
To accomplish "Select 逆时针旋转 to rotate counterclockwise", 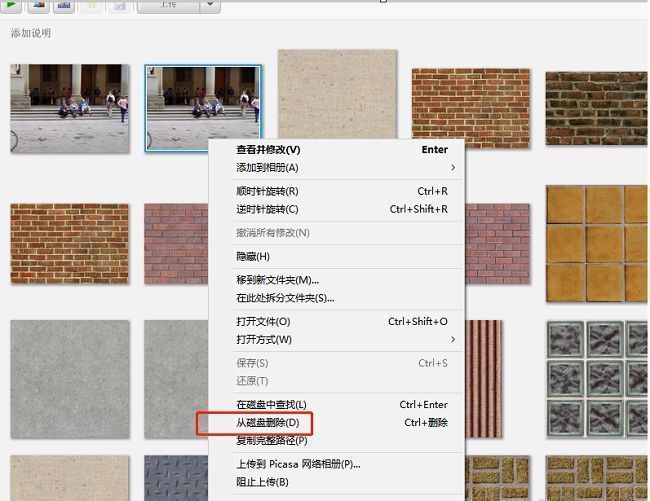I will [267, 210].
